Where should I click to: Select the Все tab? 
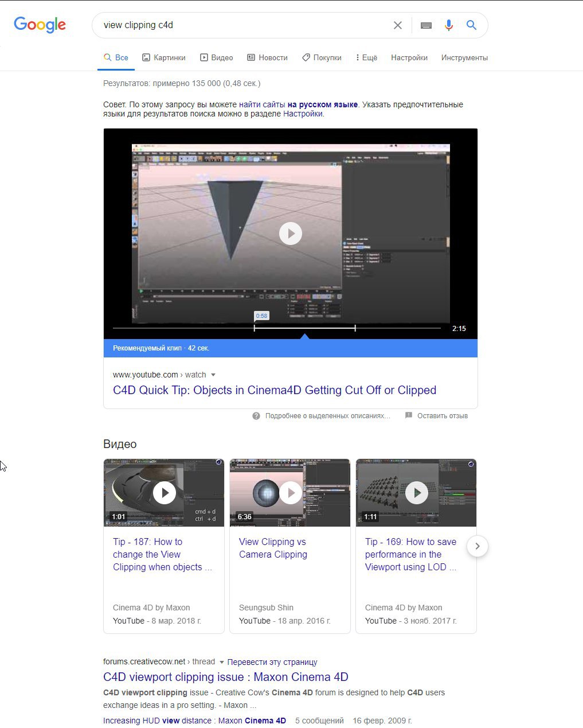[x=116, y=57]
